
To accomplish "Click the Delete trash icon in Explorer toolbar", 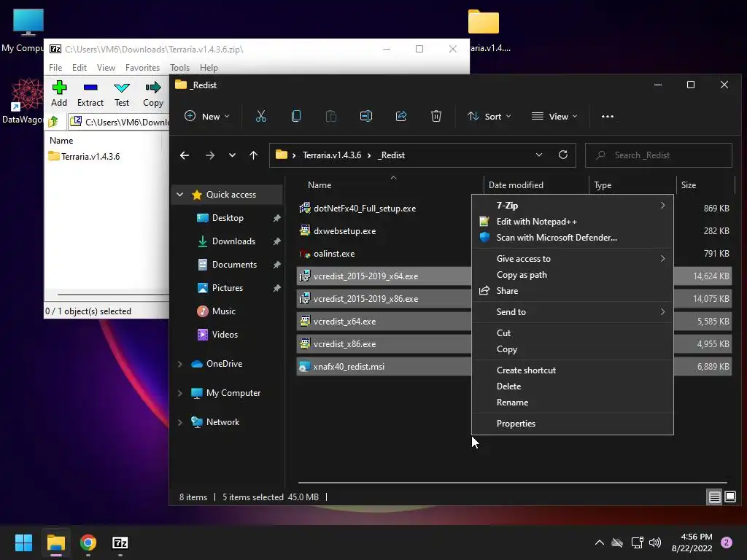I will pos(436,116).
